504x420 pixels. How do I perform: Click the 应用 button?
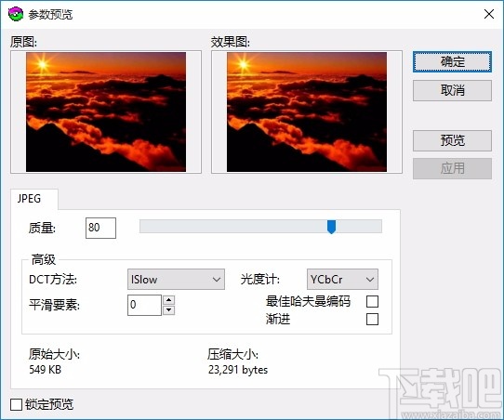coord(452,168)
